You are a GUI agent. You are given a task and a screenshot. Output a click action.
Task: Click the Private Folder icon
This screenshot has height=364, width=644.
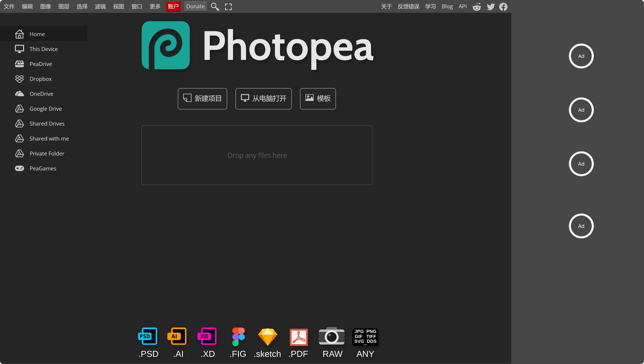[x=19, y=154]
